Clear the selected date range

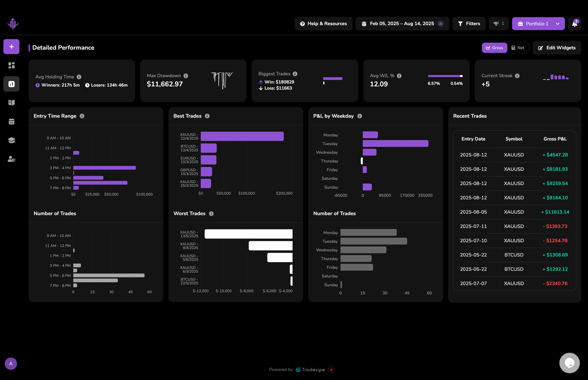pyautogui.click(x=440, y=24)
